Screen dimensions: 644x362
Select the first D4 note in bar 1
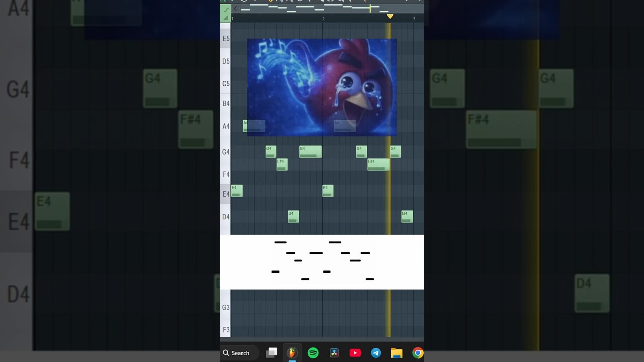293,216
